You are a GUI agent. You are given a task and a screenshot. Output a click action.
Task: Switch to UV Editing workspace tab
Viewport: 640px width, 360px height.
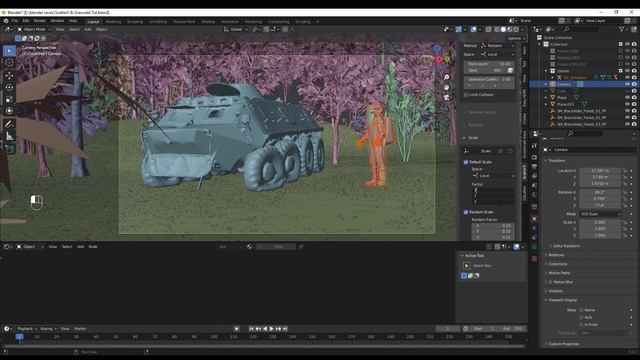click(158, 22)
